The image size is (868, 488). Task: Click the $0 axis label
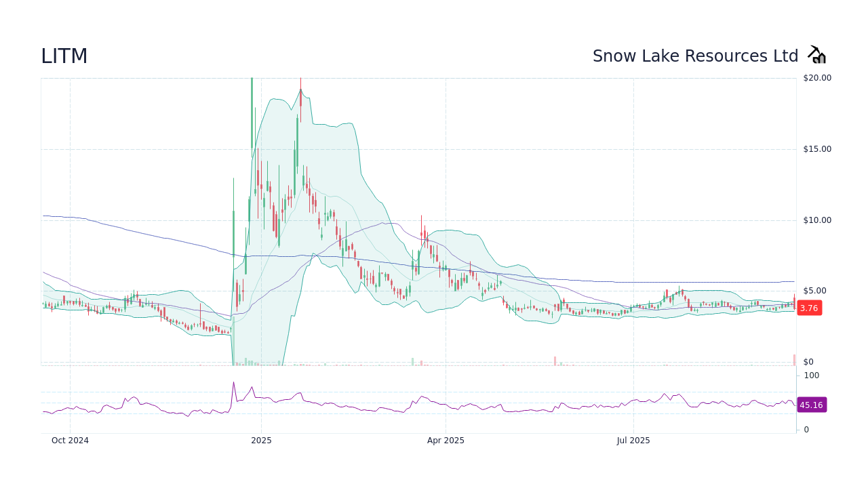(x=807, y=361)
